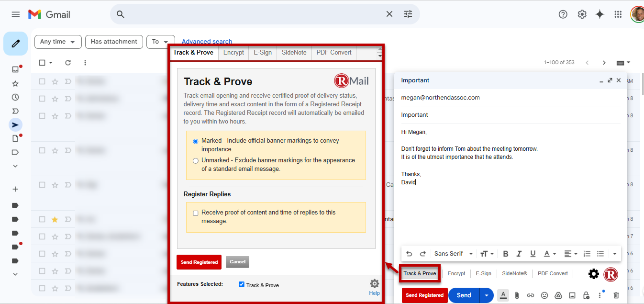Click the refresh icon above the mail list
The height and width of the screenshot is (304, 644).
68,63
